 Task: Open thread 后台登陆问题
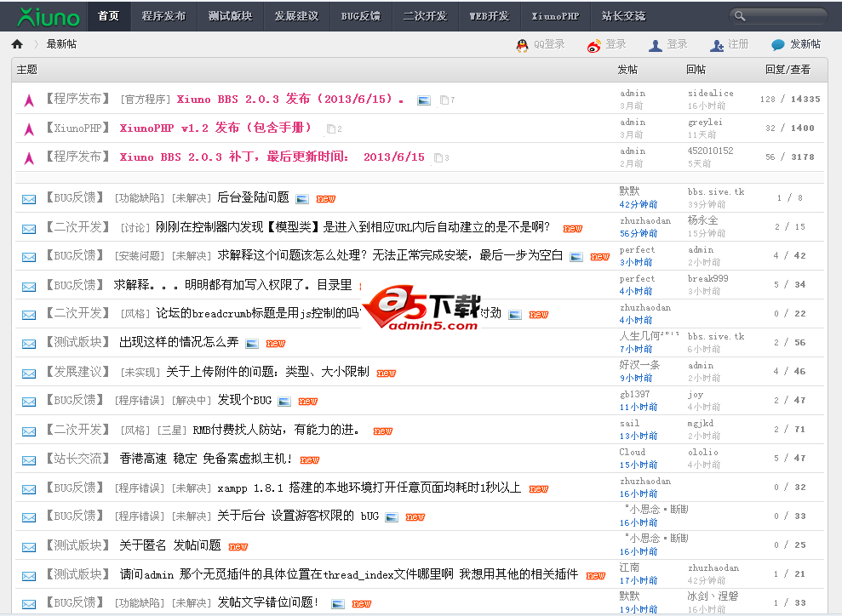(253, 198)
